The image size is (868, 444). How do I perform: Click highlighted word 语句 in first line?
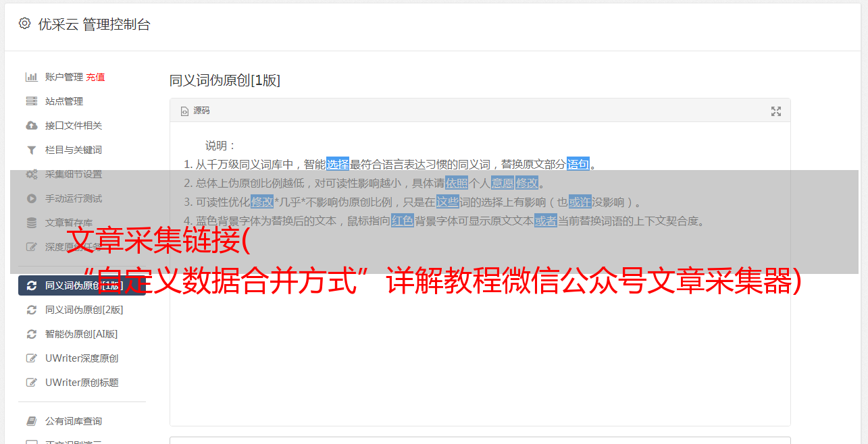click(578, 164)
